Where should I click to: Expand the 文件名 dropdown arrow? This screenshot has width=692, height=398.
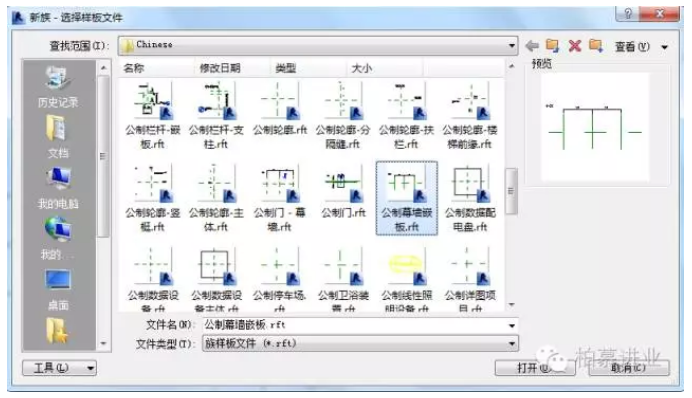click(x=511, y=326)
